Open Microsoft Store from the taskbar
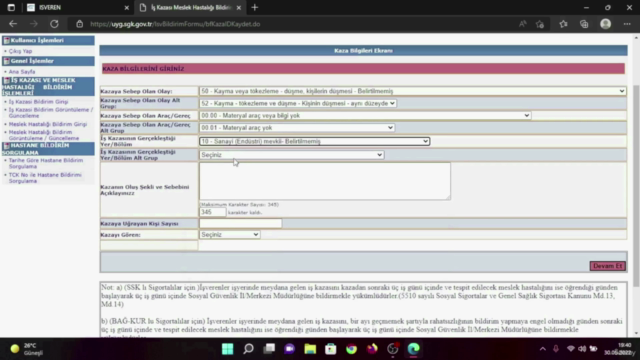The image size is (640, 360). click(x=331, y=349)
